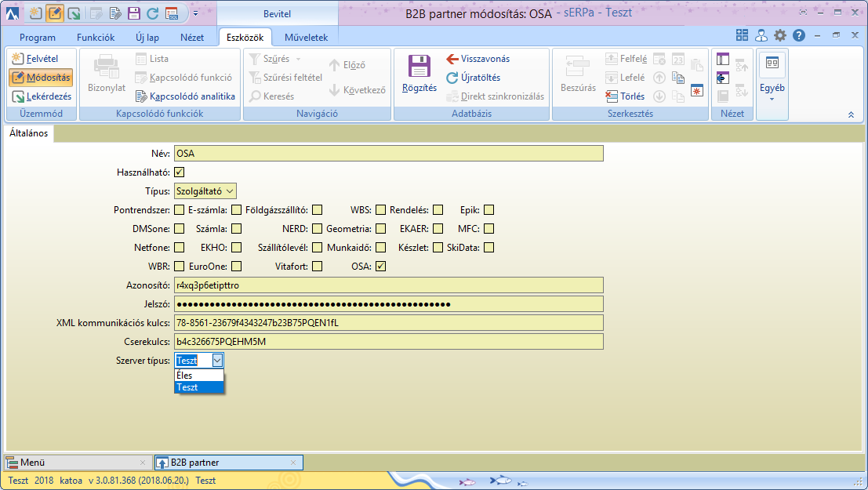Screen dimensions: 868x490
Task: Click the Bizonylat printer icon
Action: tap(107, 67)
